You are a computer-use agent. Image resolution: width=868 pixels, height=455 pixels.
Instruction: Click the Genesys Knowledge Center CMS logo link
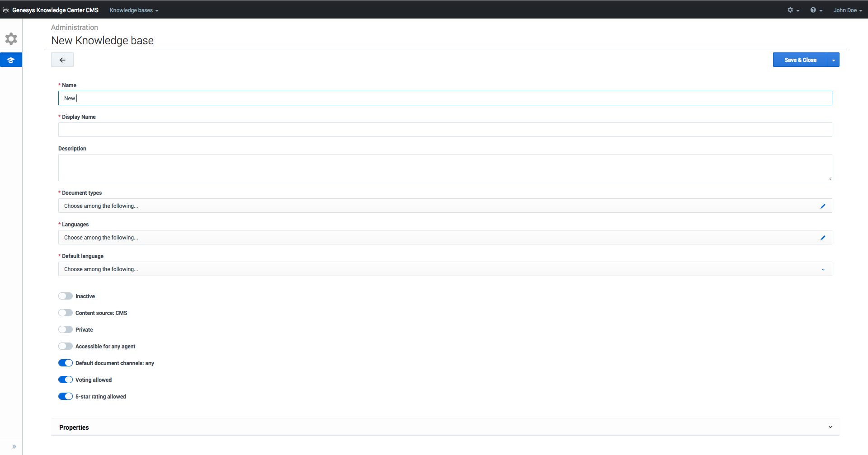point(55,10)
